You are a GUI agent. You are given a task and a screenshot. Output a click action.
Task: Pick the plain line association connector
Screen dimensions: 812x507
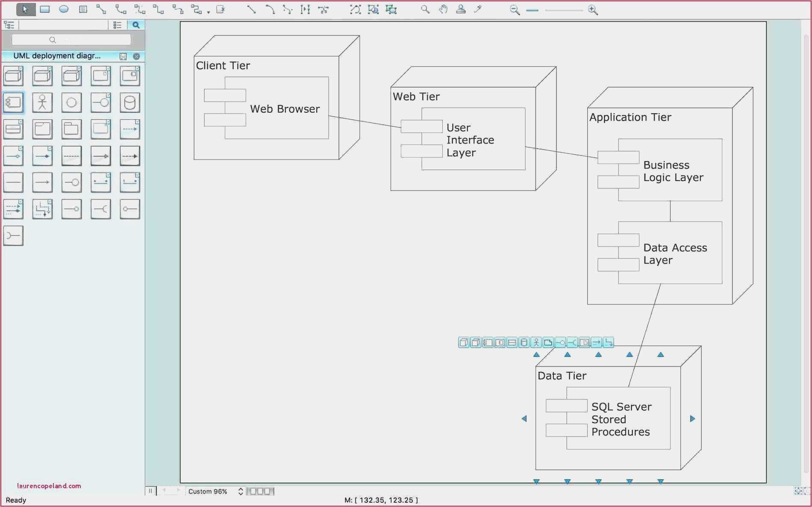[13, 182]
